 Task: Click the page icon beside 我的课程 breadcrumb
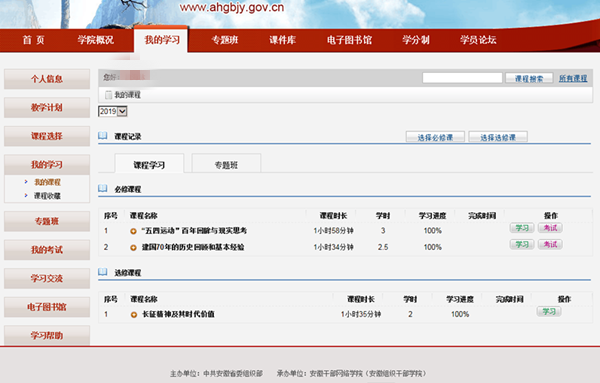109,95
